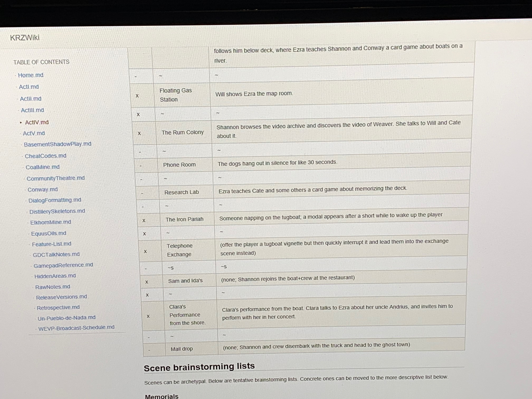
Task: Open the CheatCodes.md page
Action: (x=46, y=156)
